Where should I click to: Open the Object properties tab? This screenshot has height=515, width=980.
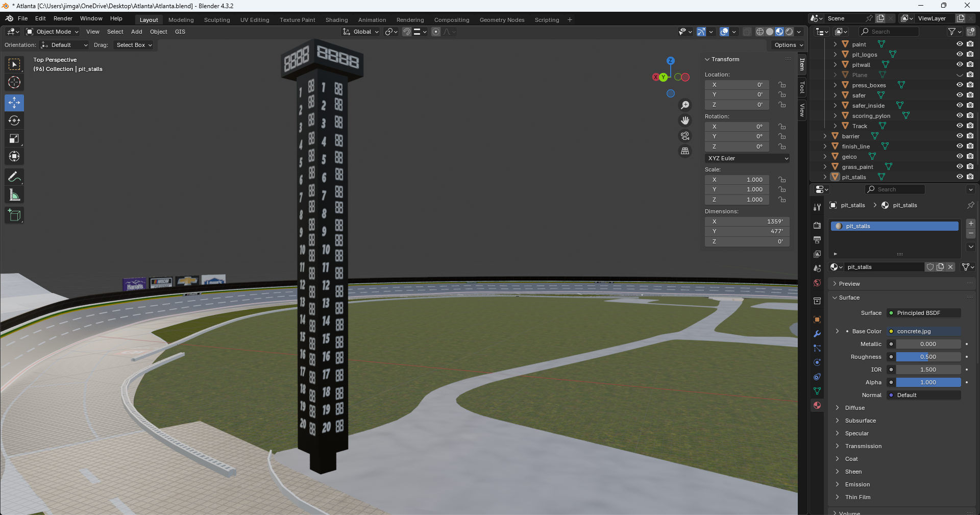(817, 320)
